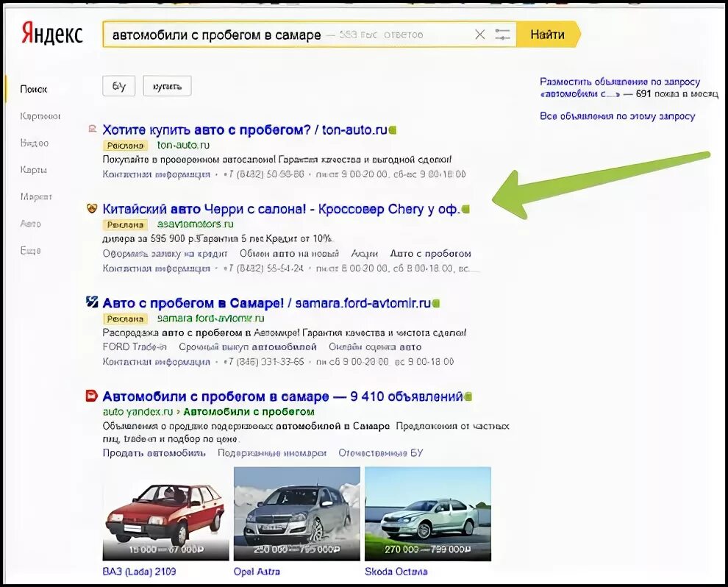Select the купить suggestion chip
Image resolution: width=728 pixels, height=587 pixels.
pyautogui.click(x=167, y=86)
